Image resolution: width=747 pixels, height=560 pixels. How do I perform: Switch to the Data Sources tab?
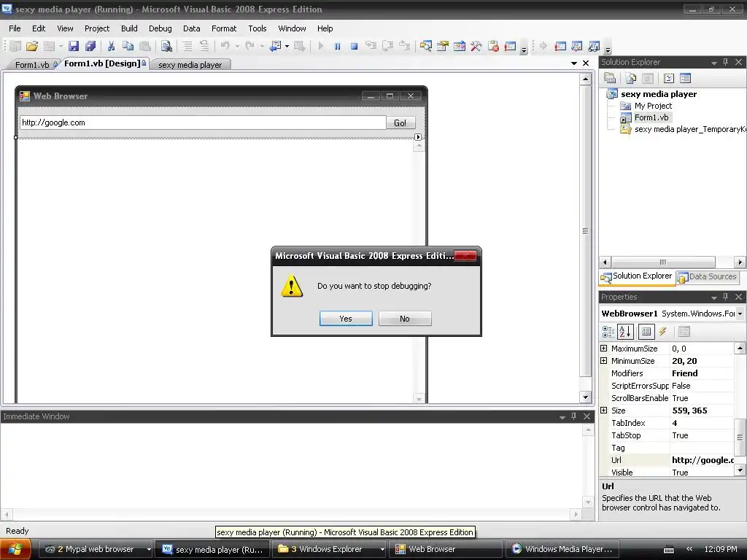[x=708, y=276]
